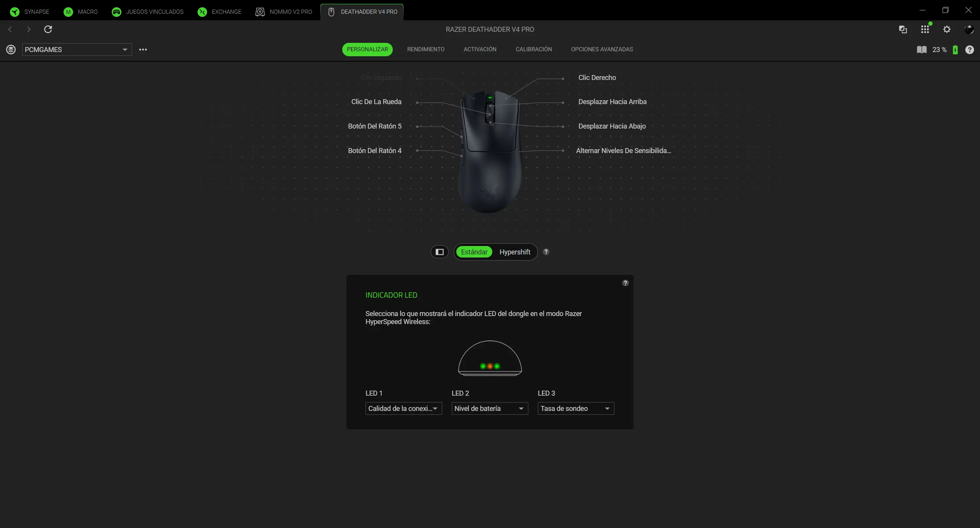Toggle the sidebar view icon beside Estándar
Screen dimensions: 980x528
pyautogui.click(x=439, y=252)
